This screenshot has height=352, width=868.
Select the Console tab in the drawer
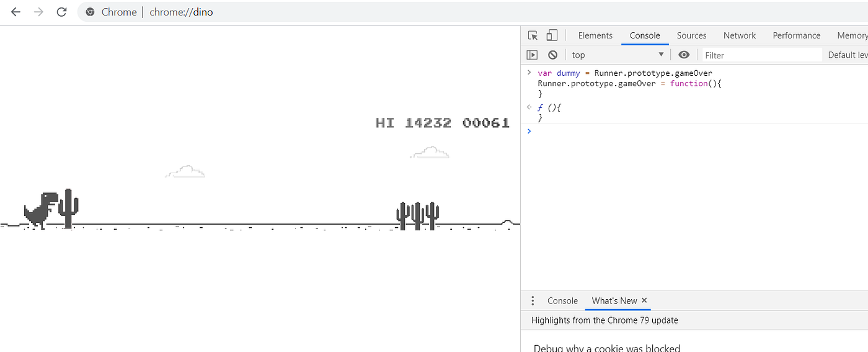click(x=562, y=300)
